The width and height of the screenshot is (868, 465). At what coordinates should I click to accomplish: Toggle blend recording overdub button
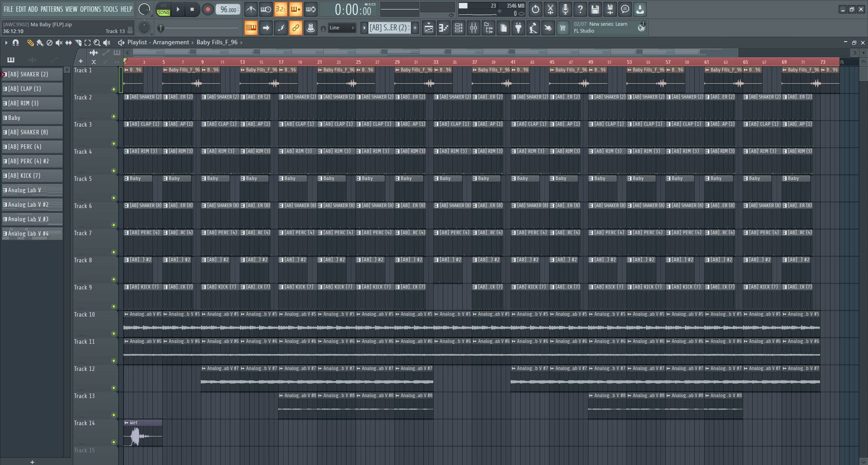click(295, 9)
